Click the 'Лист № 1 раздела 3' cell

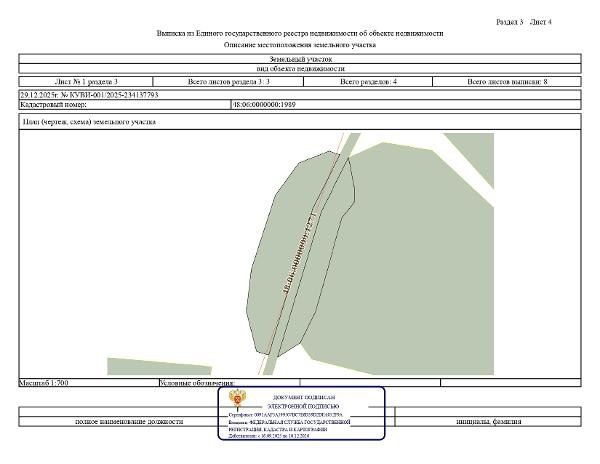tap(86, 81)
